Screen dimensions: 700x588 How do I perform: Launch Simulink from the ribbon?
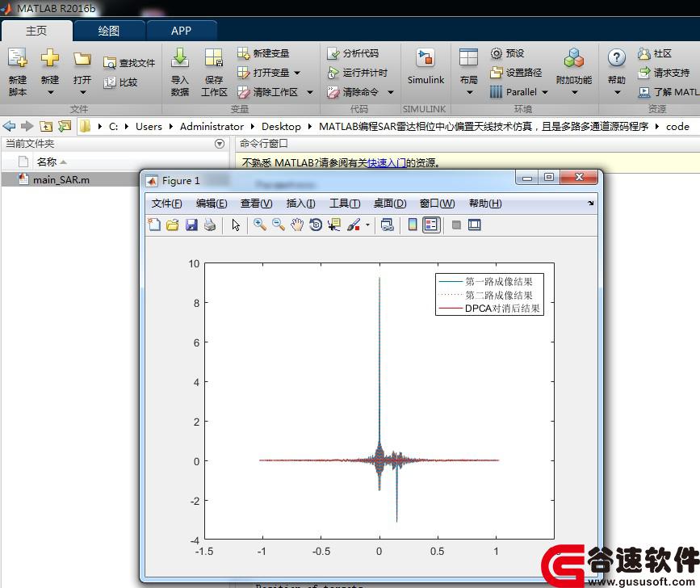pos(425,67)
